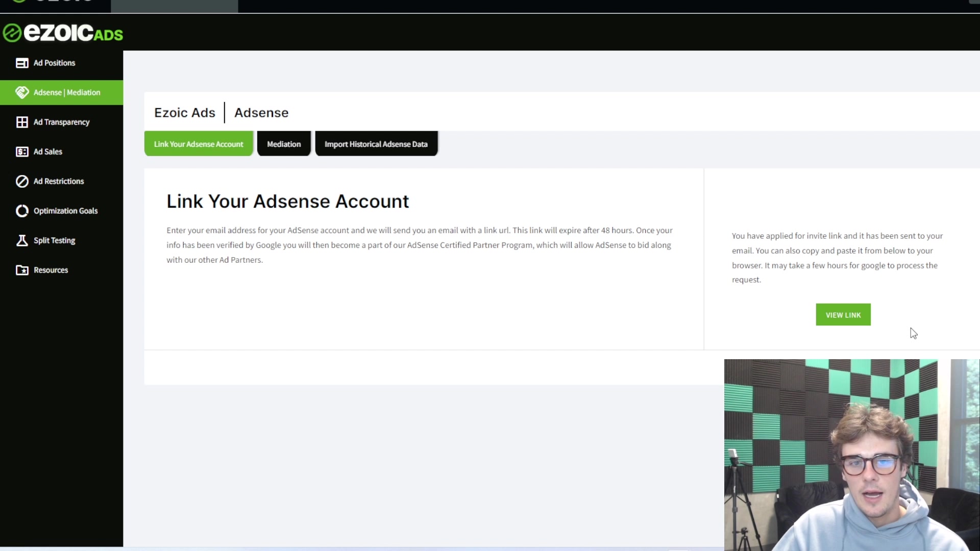Viewport: 980px width, 551px height.
Task: Go to Optimization Goals section
Action: [x=65, y=211]
